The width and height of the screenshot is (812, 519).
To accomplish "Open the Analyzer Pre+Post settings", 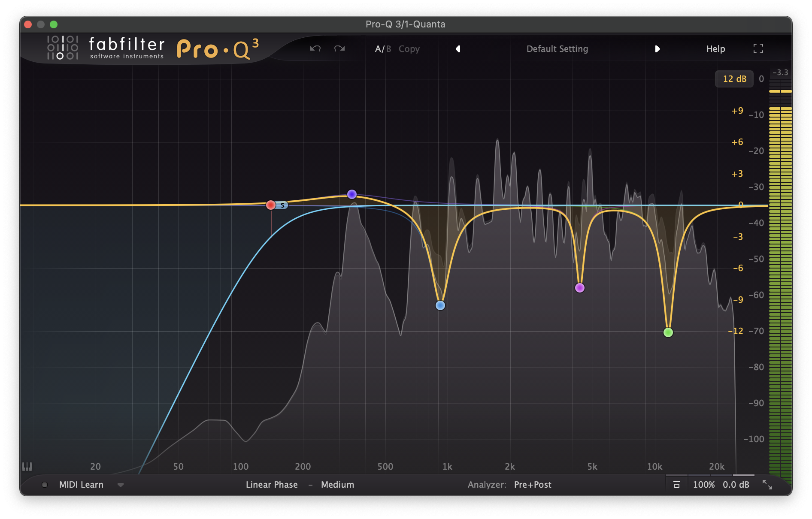I will click(x=533, y=485).
